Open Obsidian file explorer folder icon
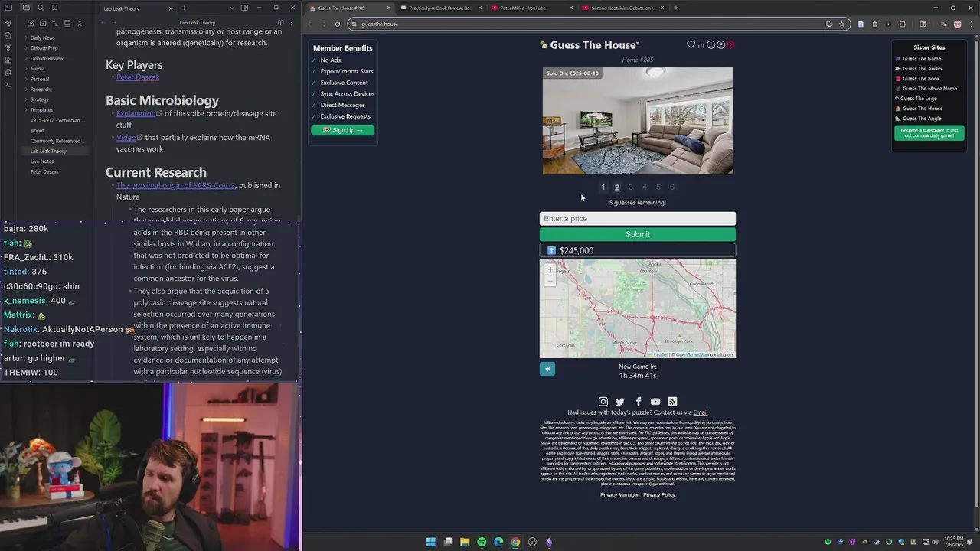This screenshot has width=980, height=551. click(x=26, y=8)
